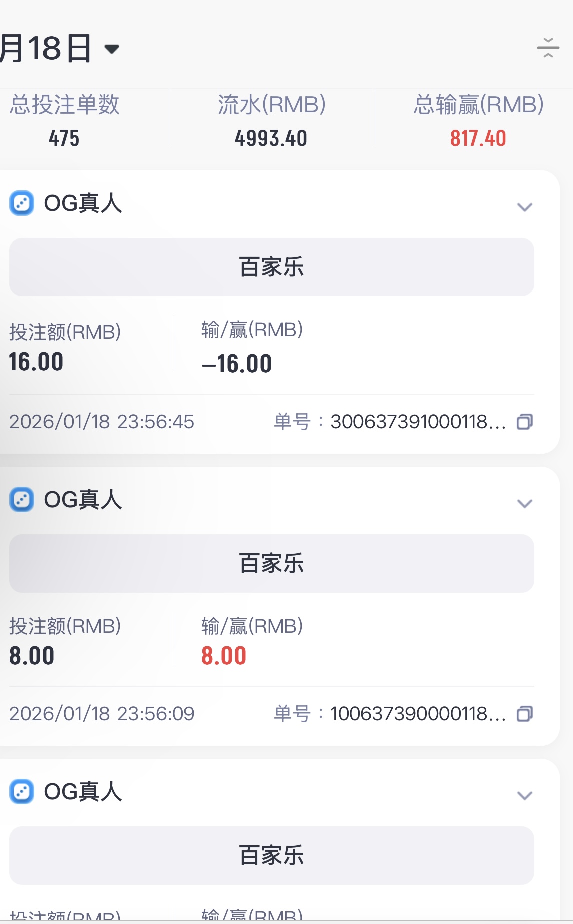Click the timestamp 2026/01/18 23:56:45
573x924 pixels.
coord(102,422)
